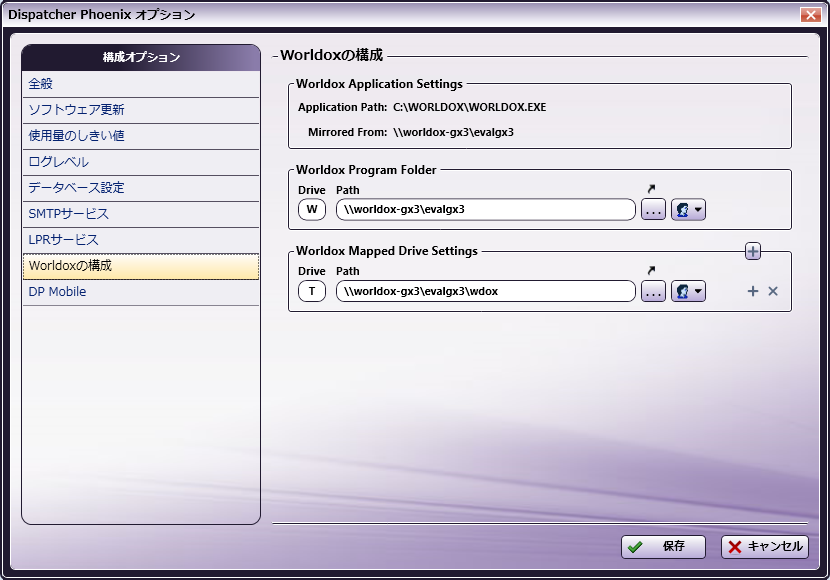Remove the drive T mapping row

pyautogui.click(x=773, y=291)
